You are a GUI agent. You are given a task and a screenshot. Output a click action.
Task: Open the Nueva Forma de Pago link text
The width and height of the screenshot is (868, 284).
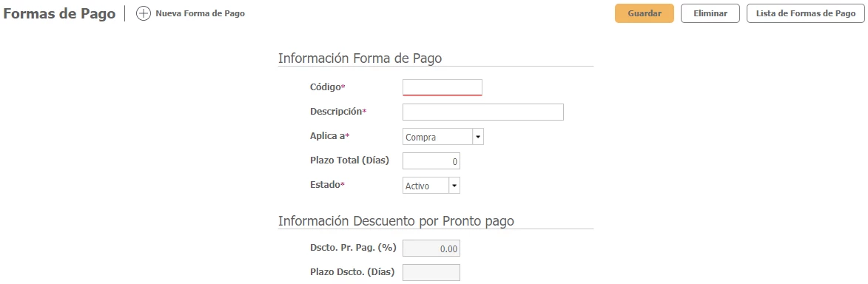(200, 14)
